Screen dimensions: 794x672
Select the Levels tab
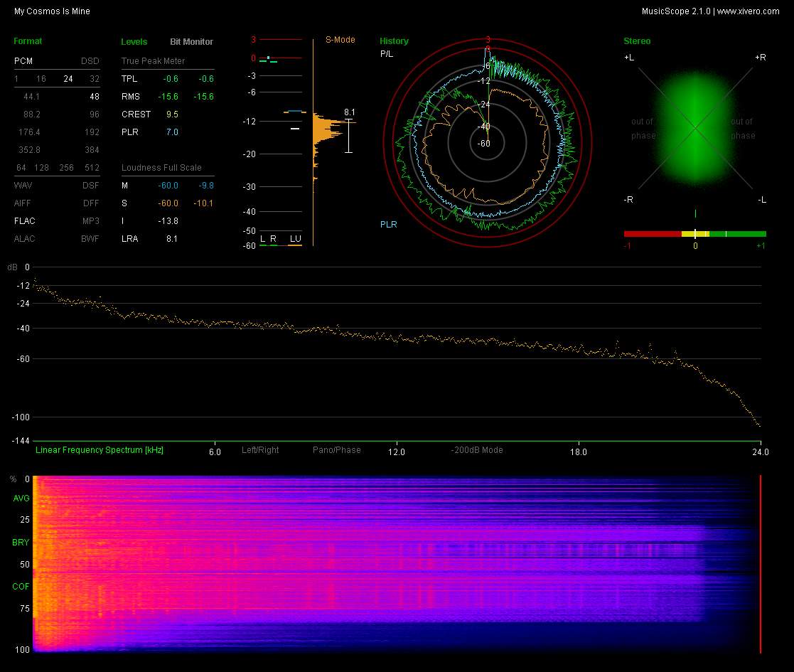[x=134, y=42]
